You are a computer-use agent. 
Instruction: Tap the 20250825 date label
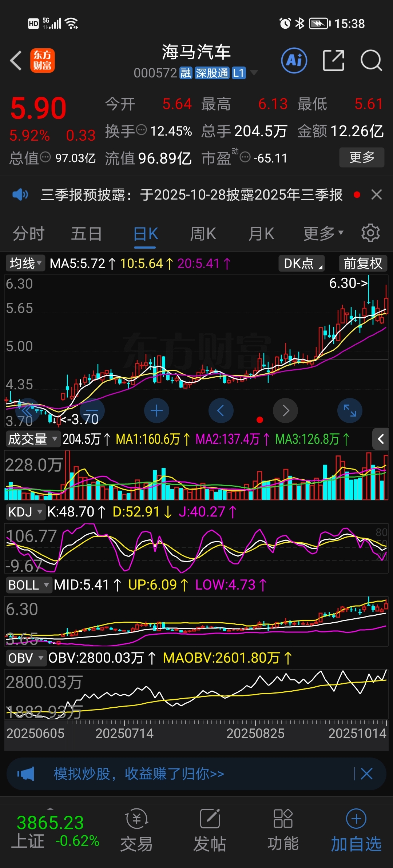(255, 733)
